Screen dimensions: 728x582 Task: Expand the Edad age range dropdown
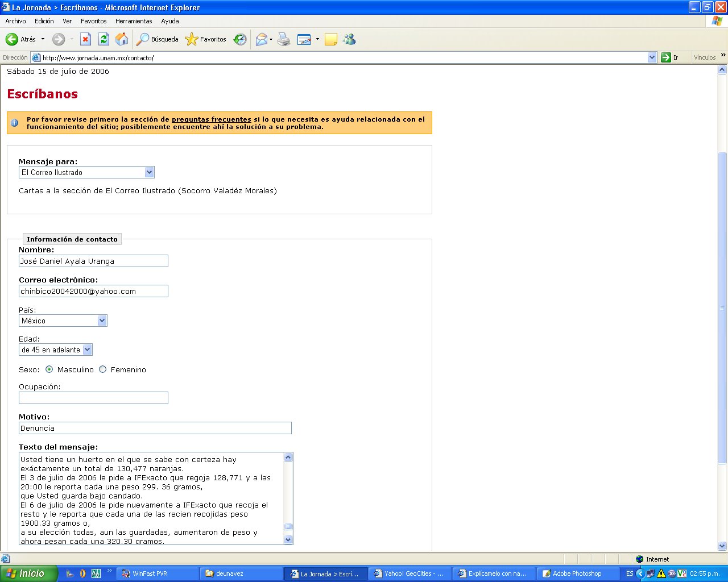tap(87, 350)
